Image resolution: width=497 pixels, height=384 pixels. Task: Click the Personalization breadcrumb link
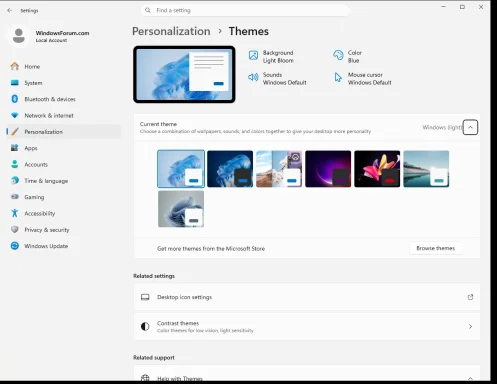pos(171,31)
